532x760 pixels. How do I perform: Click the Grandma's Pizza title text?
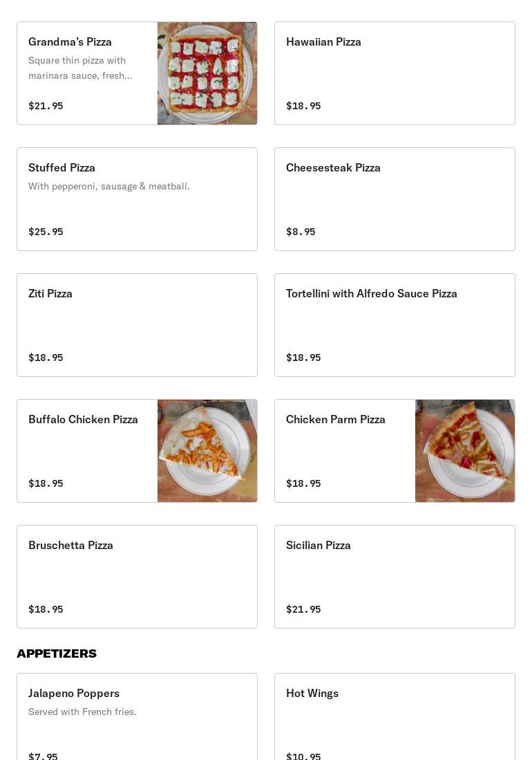[x=70, y=41]
